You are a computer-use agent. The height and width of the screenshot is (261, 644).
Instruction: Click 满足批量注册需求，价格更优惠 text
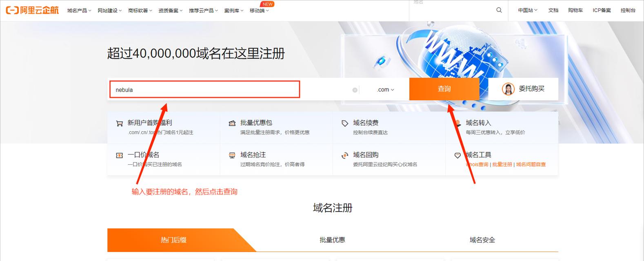point(275,133)
